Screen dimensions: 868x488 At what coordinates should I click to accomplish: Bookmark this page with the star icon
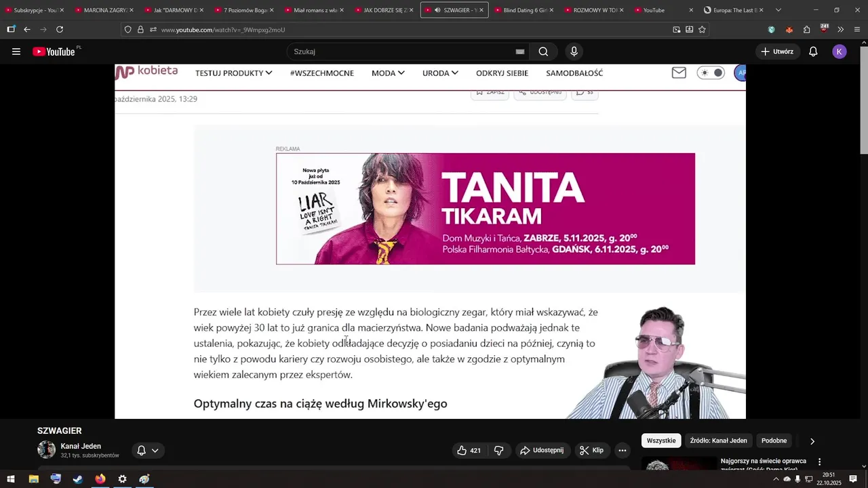[x=702, y=29]
